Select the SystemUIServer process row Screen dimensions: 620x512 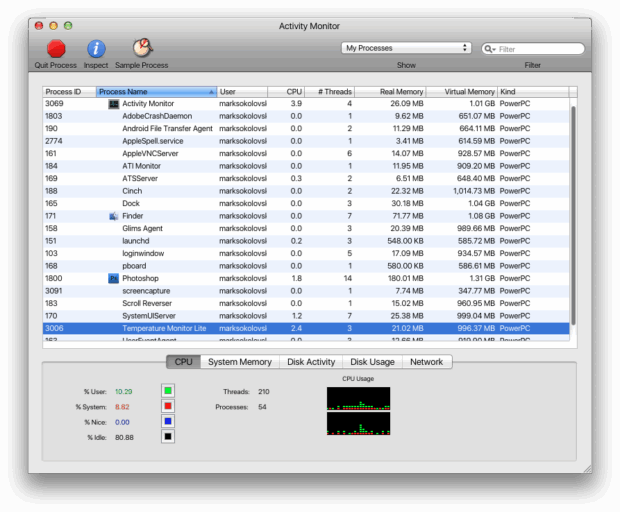click(300, 315)
